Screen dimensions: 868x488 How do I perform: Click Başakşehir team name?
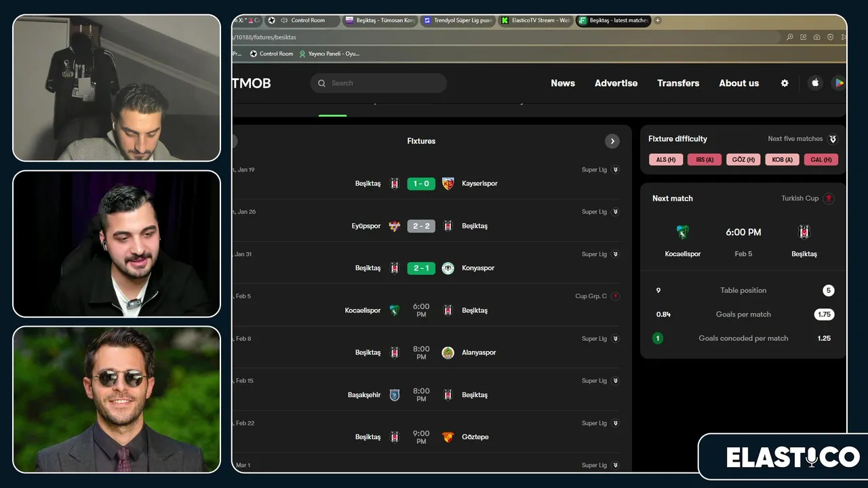coord(364,394)
